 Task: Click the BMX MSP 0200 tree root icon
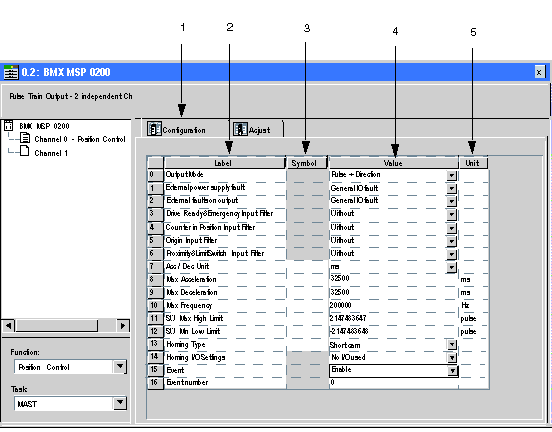(8, 126)
